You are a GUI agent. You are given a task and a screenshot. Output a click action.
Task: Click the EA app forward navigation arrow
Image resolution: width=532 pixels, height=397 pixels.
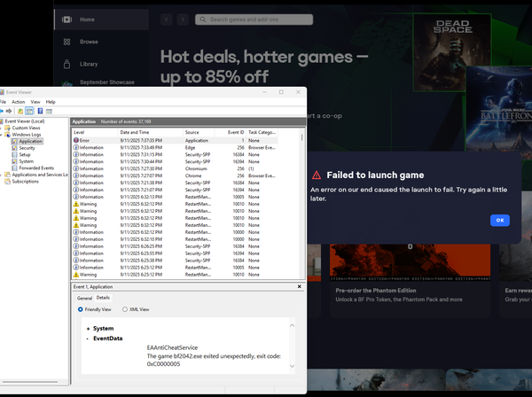tap(183, 19)
